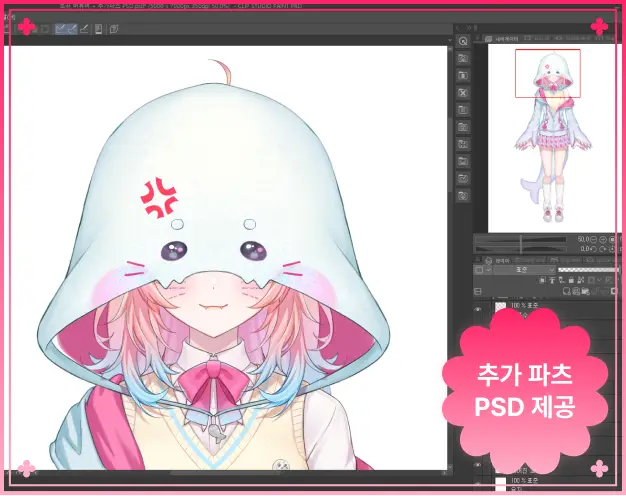Toggle two-pane layer view icon
This screenshot has height=496, width=626.
pyautogui.click(x=478, y=292)
